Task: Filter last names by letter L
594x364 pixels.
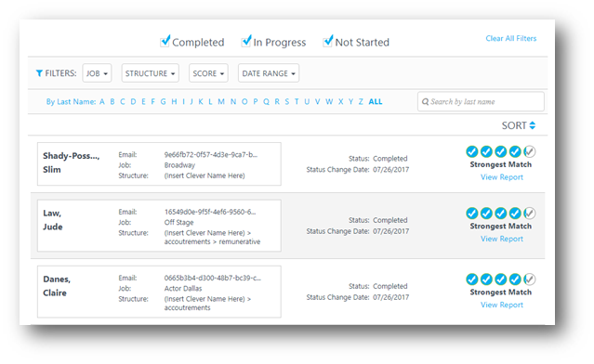Action: pyautogui.click(x=210, y=101)
